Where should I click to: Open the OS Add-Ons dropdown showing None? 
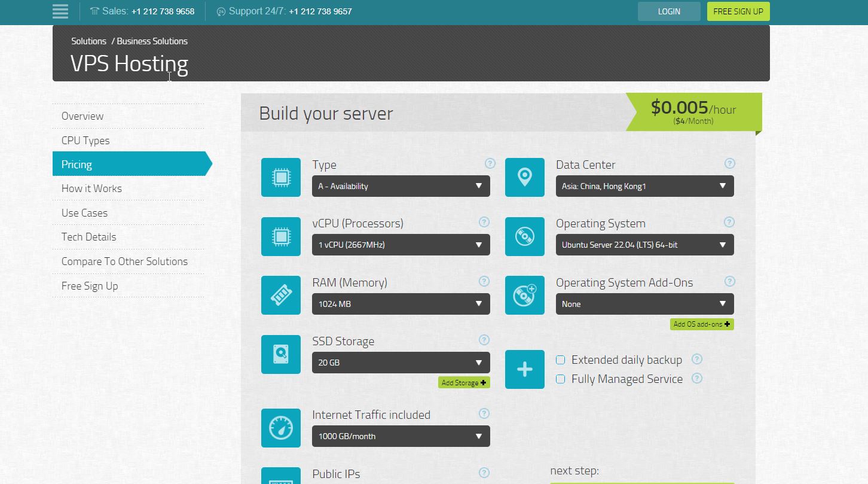pos(645,304)
